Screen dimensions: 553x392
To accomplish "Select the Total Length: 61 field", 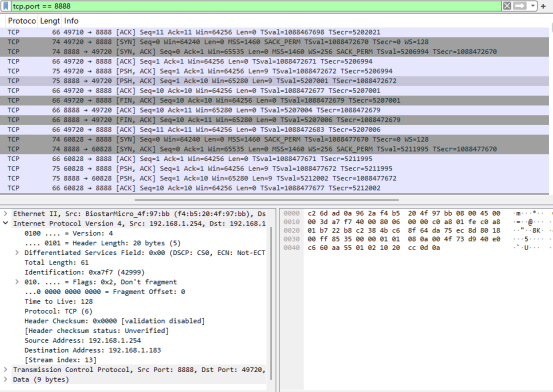I will 56,263.
